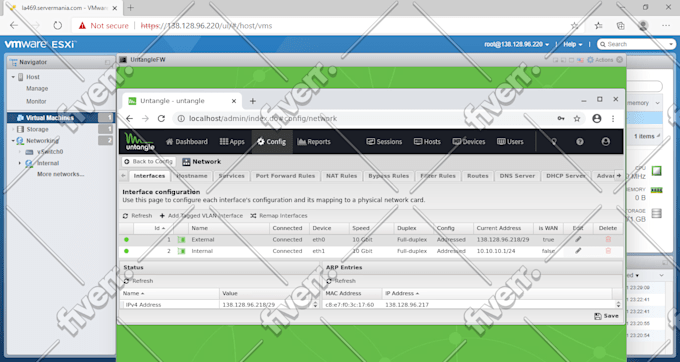This screenshot has width=680, height=362.
Task: Open the ESXi Help dropdown
Action: click(x=572, y=44)
